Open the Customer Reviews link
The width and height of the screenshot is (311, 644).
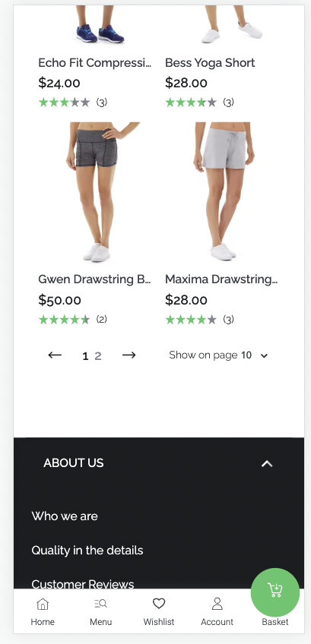tap(83, 584)
